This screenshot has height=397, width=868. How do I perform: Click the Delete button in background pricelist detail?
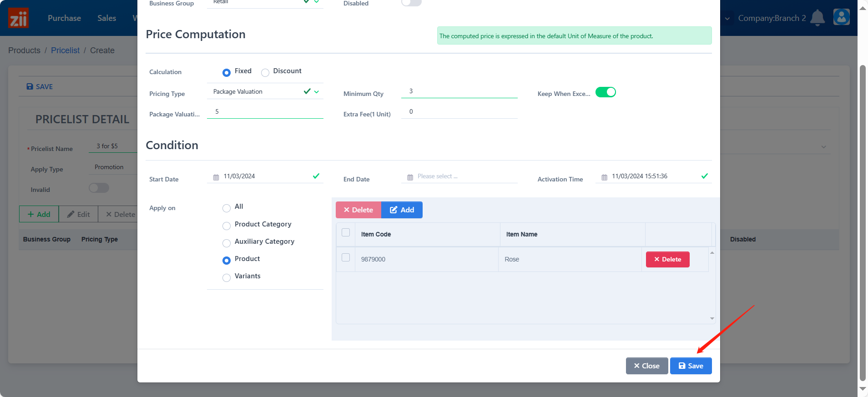click(x=120, y=214)
